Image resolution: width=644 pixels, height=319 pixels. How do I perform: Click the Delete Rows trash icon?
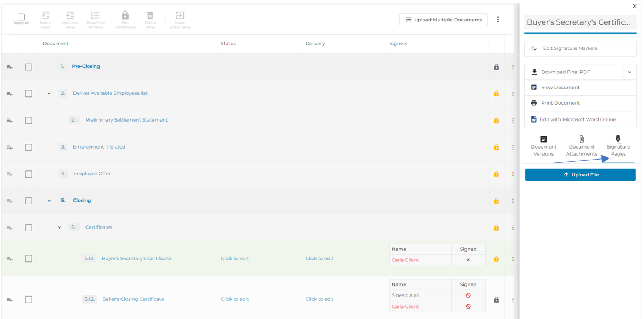click(x=150, y=16)
